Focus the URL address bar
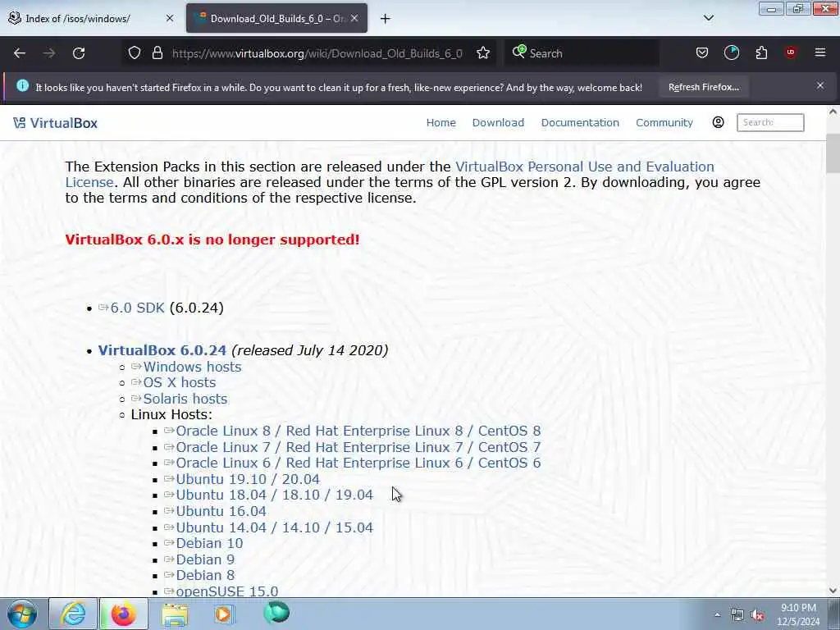The image size is (840, 630). pos(317,53)
